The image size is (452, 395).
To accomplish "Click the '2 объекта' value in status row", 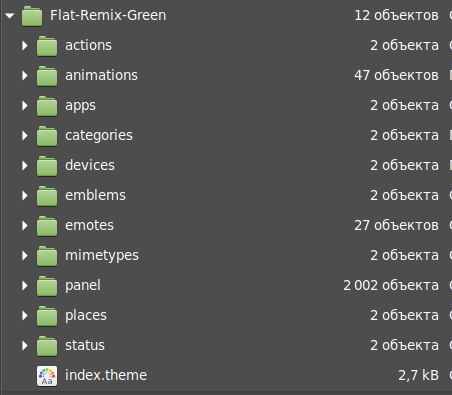I will 404,345.
